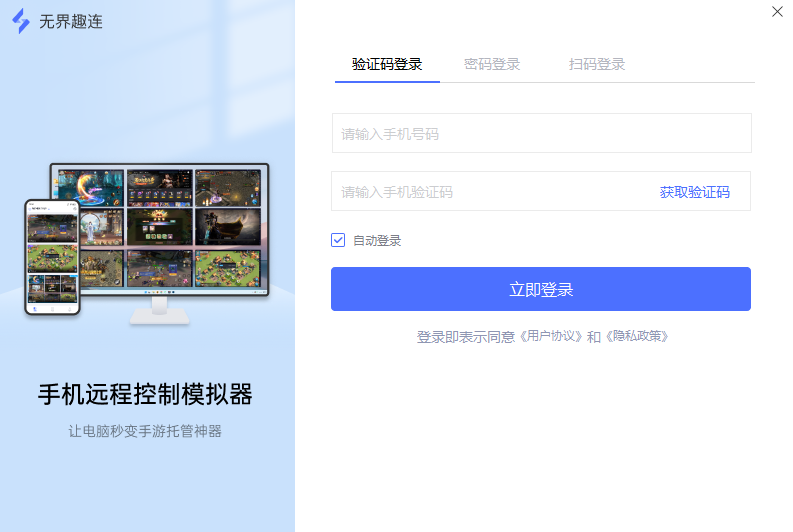Click the center game thumbnail on monitor
This screenshot has width=793, height=532.
[x=159, y=226]
